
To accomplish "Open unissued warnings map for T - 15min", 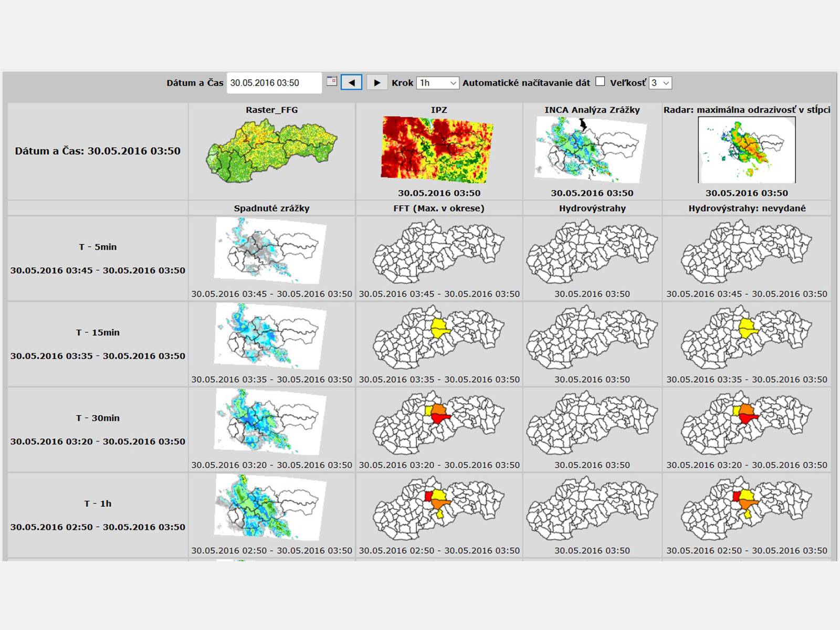I will pos(747,338).
